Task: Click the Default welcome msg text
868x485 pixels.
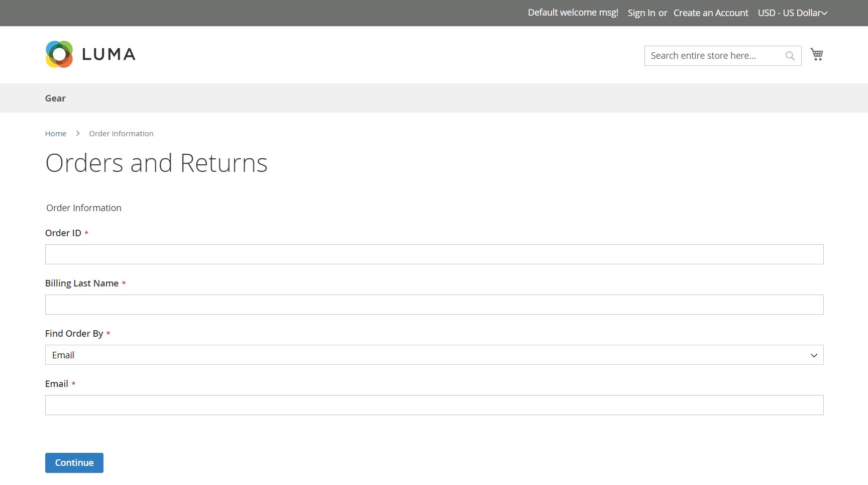Action: [x=573, y=13]
